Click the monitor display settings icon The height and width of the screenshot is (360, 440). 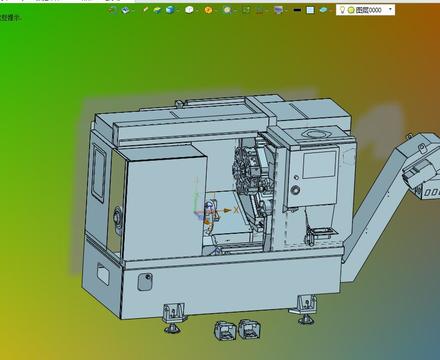[278, 10]
